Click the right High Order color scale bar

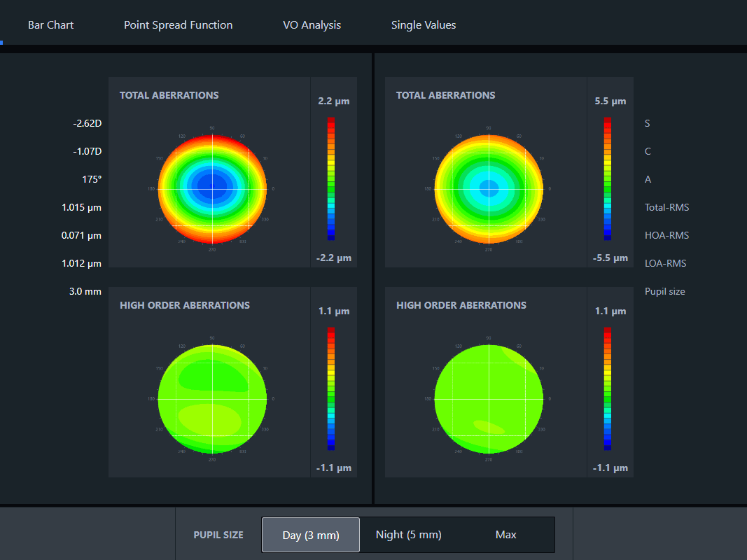point(608,389)
